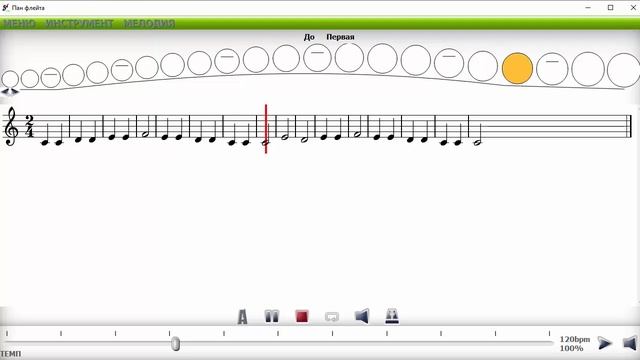Click the Первая octave label
Screen dimensions: 640x360
pyautogui.click(x=340, y=37)
